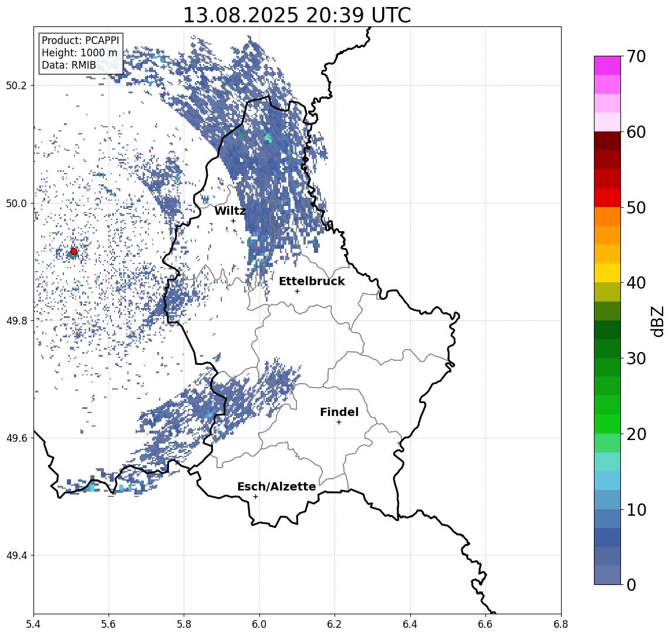Click the 5.6 longitude axis label
This screenshot has height=636, width=672.
[x=109, y=624]
